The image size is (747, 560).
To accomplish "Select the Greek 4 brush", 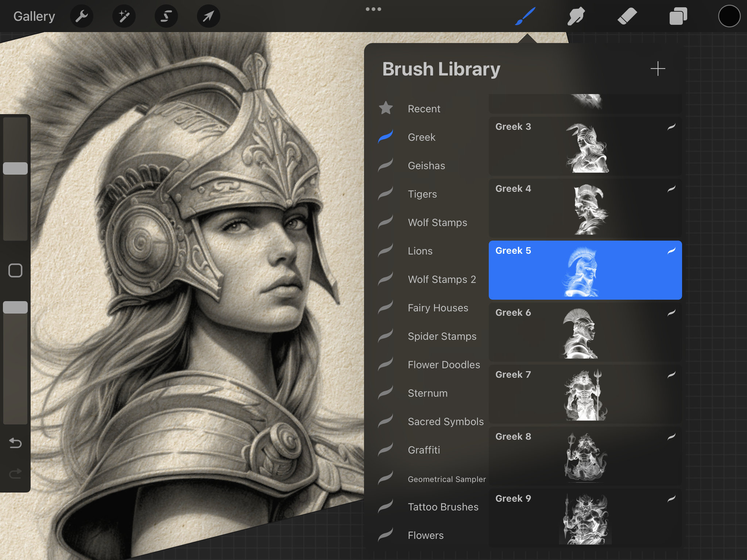I will (x=585, y=208).
